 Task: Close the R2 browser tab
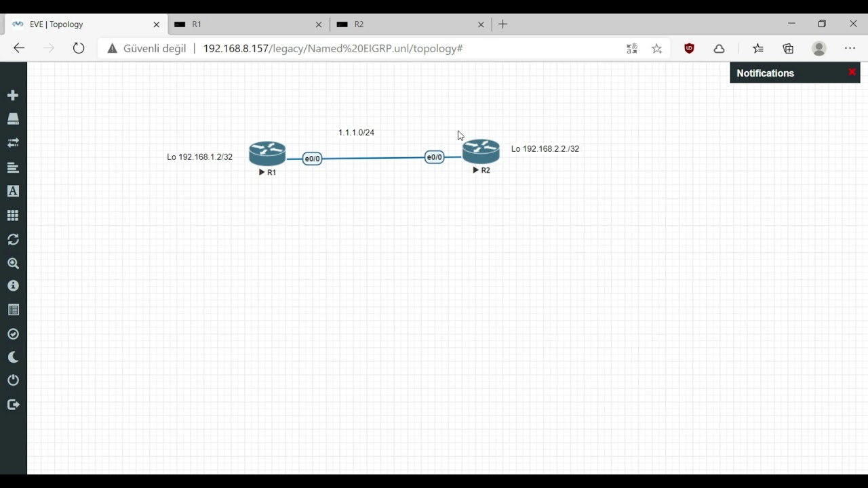tap(481, 24)
